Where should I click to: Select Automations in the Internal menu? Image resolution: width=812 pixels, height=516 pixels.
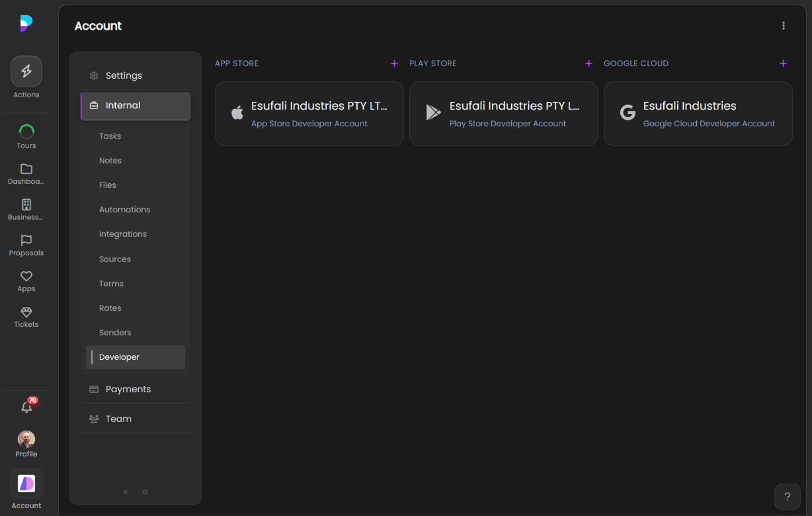124,210
